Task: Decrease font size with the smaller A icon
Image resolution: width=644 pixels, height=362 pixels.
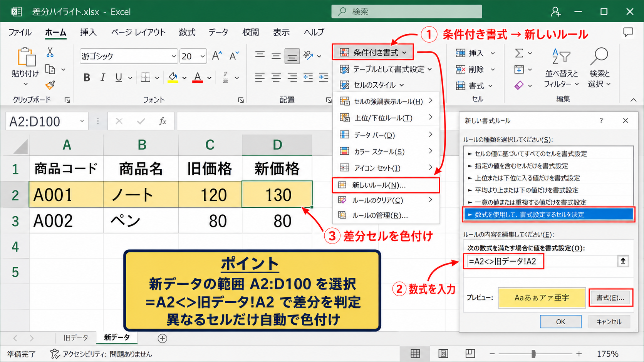Action: pyautogui.click(x=234, y=56)
